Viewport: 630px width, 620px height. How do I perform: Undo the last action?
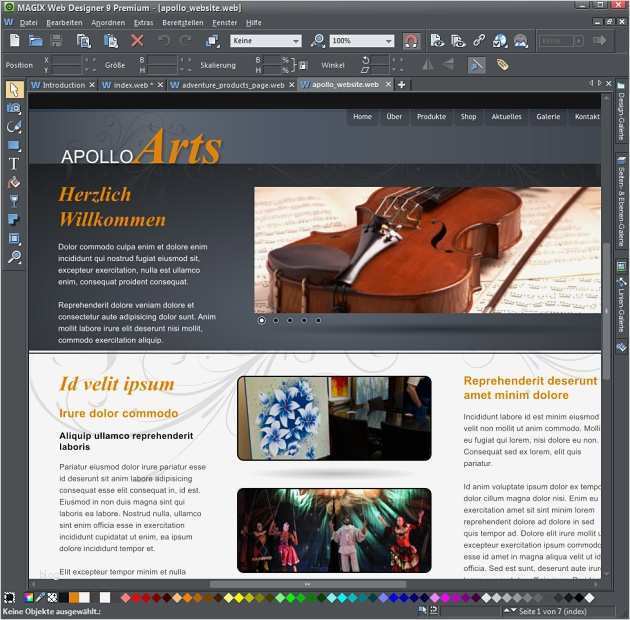point(164,41)
